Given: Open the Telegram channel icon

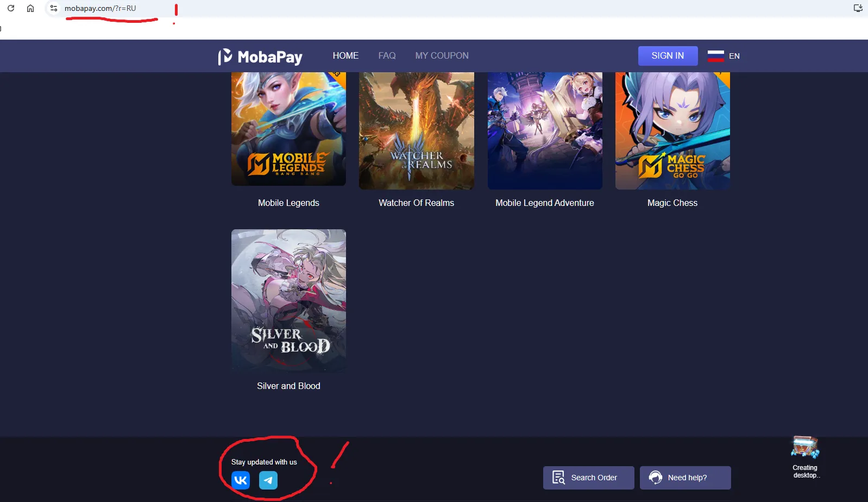Looking at the screenshot, I should (268, 480).
